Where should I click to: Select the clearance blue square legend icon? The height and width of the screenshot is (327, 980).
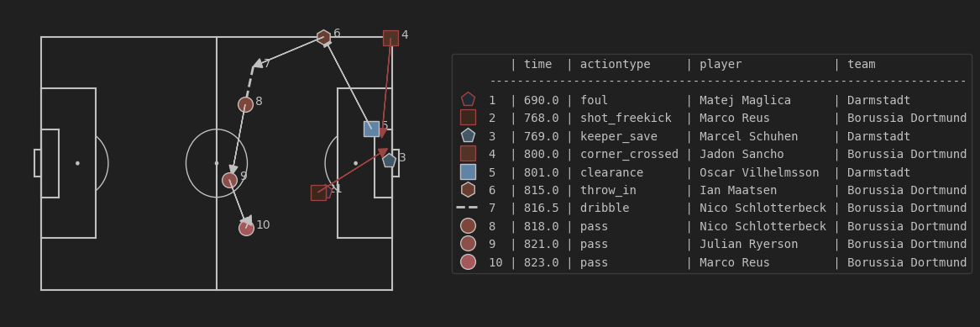(468, 172)
